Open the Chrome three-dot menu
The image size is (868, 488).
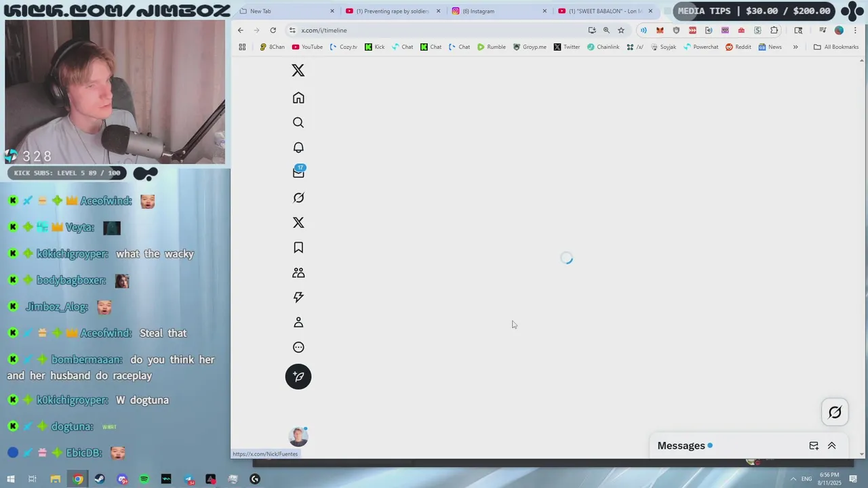[856, 30]
